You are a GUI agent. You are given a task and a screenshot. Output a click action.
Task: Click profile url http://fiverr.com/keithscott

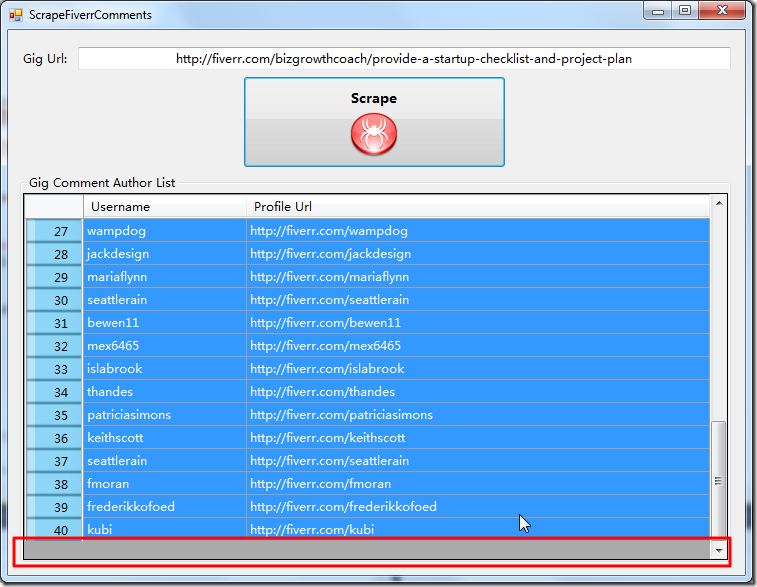point(478,438)
